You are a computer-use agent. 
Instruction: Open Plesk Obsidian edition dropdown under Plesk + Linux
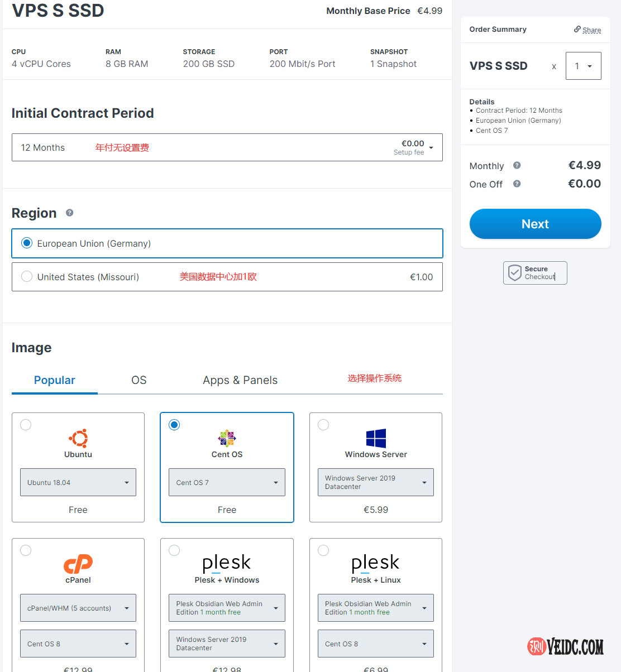coord(376,608)
